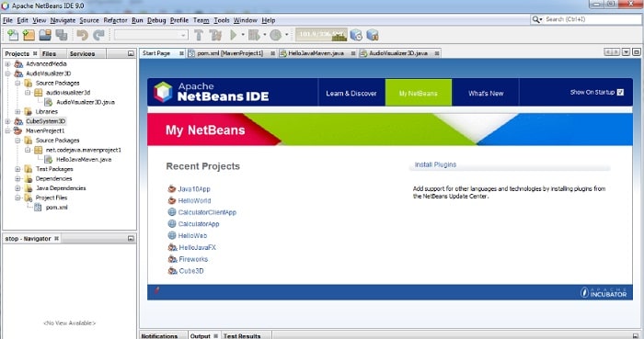Click the green Run Project icon
644x339 pixels.
[x=234, y=35]
